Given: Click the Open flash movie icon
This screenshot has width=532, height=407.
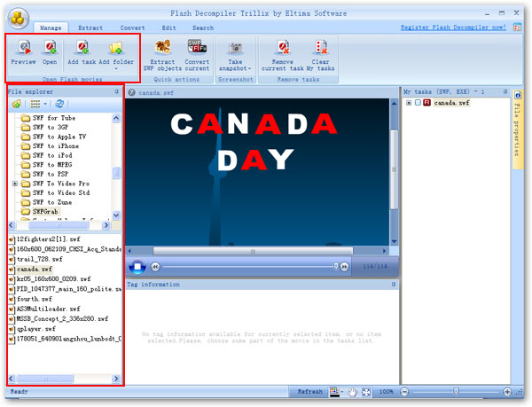Looking at the screenshot, I should 50,48.
